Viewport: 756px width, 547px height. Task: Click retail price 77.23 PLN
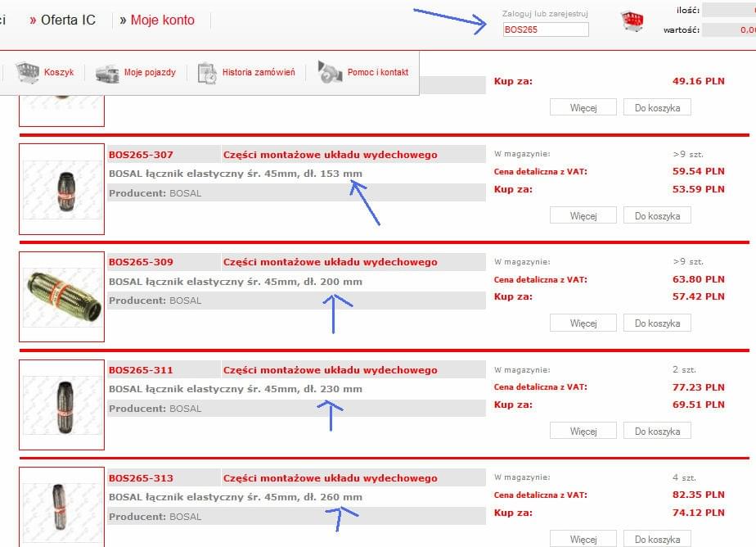pos(699,387)
